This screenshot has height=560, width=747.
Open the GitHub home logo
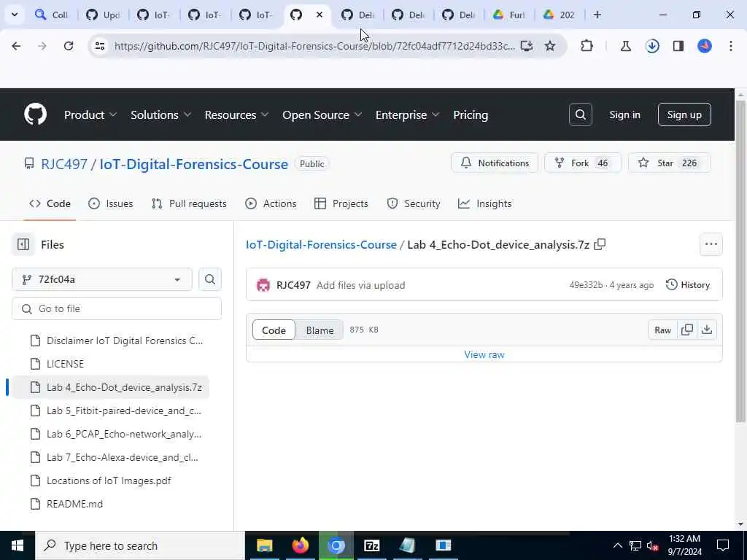[35, 114]
